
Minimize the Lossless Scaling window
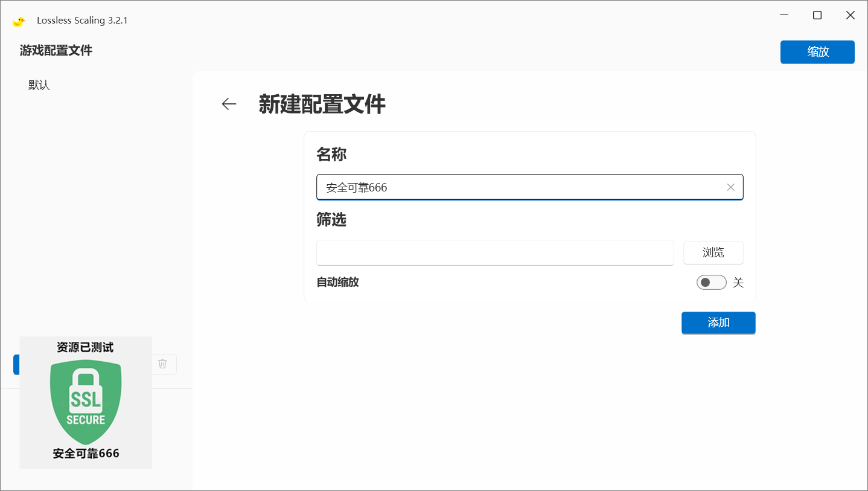[x=784, y=16]
